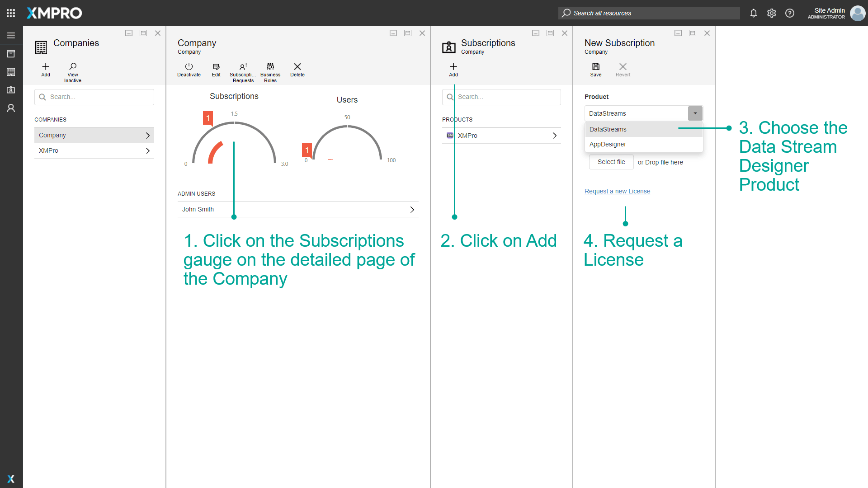Click the Business Roles icon
Screen dimensions: 868x488
(270, 70)
